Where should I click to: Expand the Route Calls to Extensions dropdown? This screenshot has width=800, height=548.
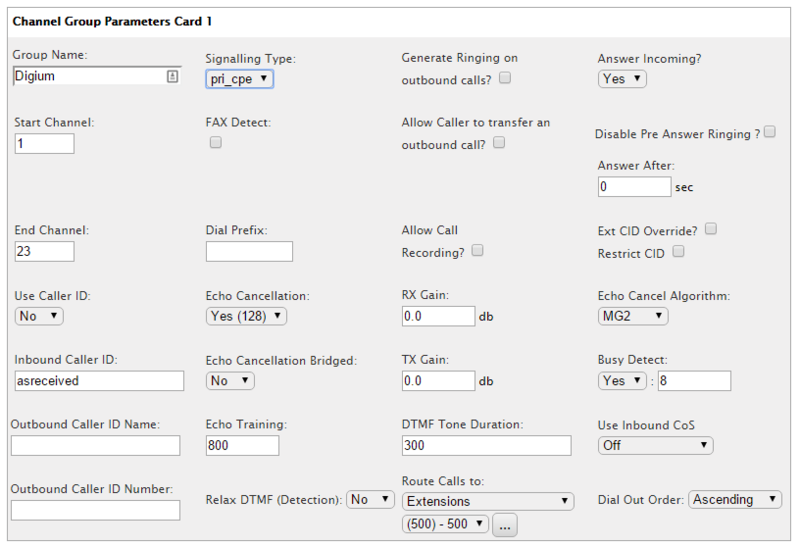[x=488, y=500]
